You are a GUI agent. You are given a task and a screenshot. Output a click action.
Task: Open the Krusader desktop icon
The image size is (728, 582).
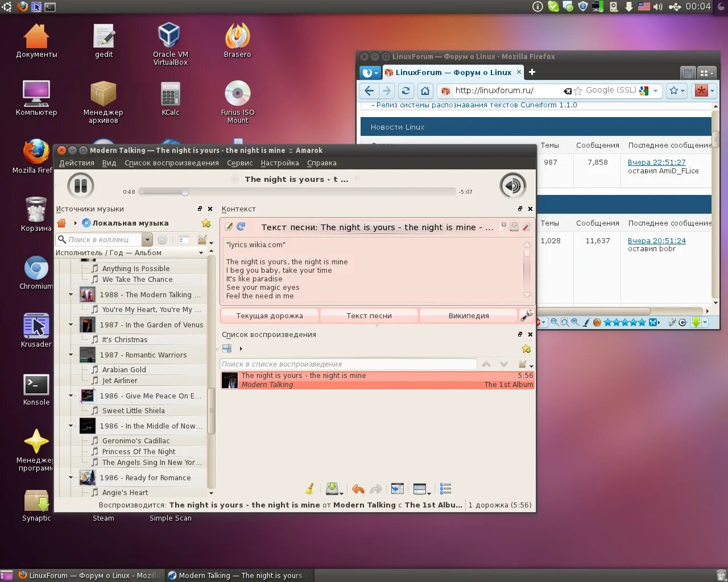pos(36,330)
